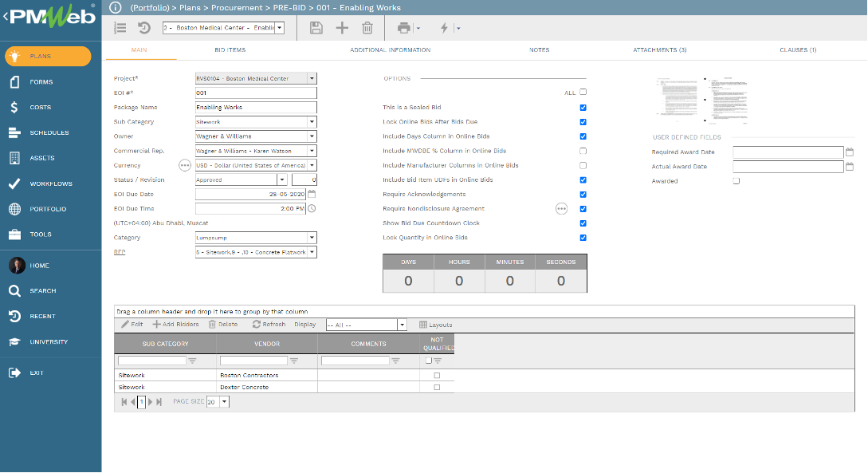
Task: Click the info icon in the header
Action: [115, 7]
